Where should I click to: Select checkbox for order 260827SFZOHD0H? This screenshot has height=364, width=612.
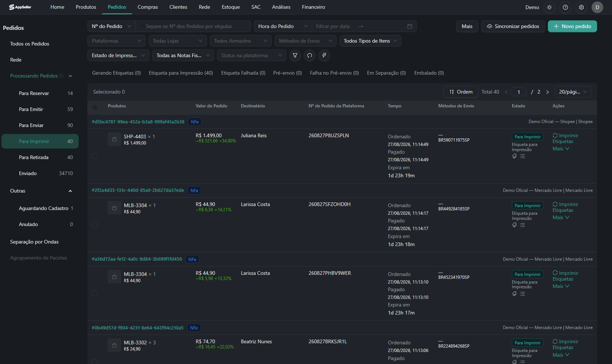click(95, 225)
